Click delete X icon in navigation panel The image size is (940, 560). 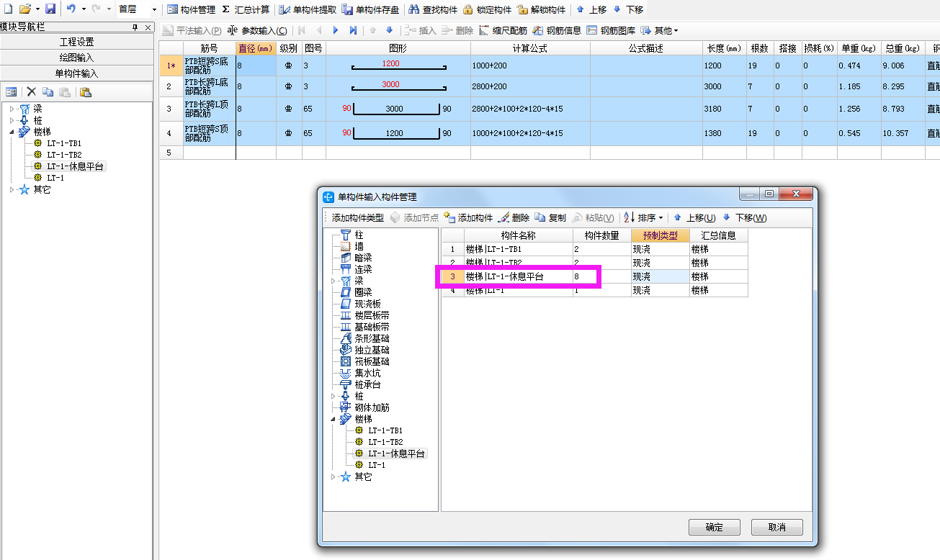pos(31,91)
